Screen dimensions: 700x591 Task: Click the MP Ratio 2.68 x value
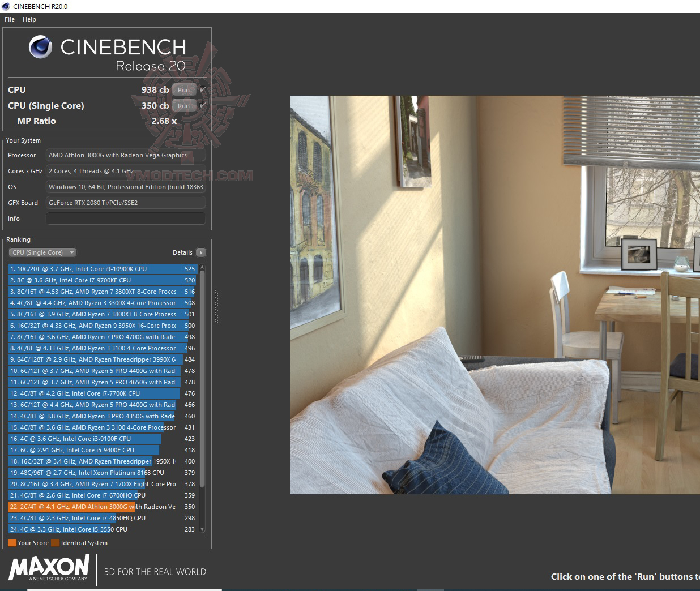[164, 121]
